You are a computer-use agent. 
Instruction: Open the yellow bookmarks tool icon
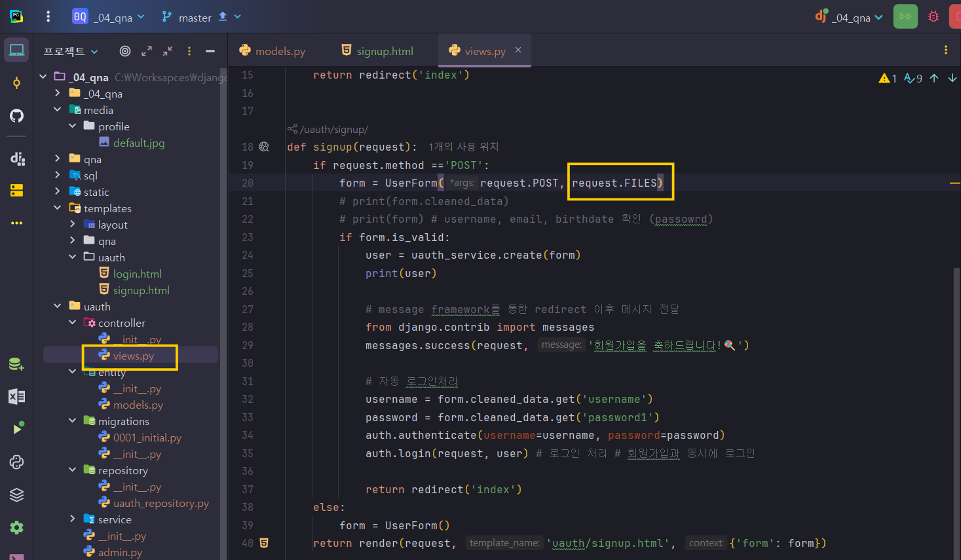(16, 191)
